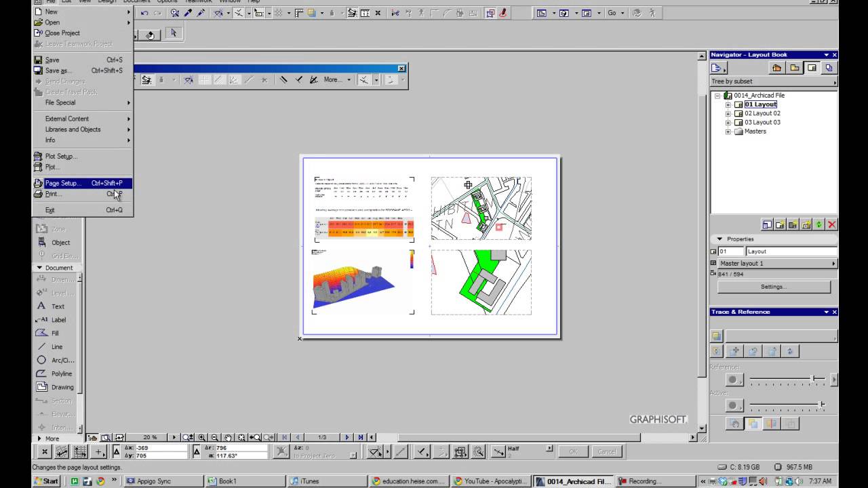Image resolution: width=868 pixels, height=488 pixels.
Task: Click the hand icon in Trace & Reference
Action: click(x=734, y=424)
